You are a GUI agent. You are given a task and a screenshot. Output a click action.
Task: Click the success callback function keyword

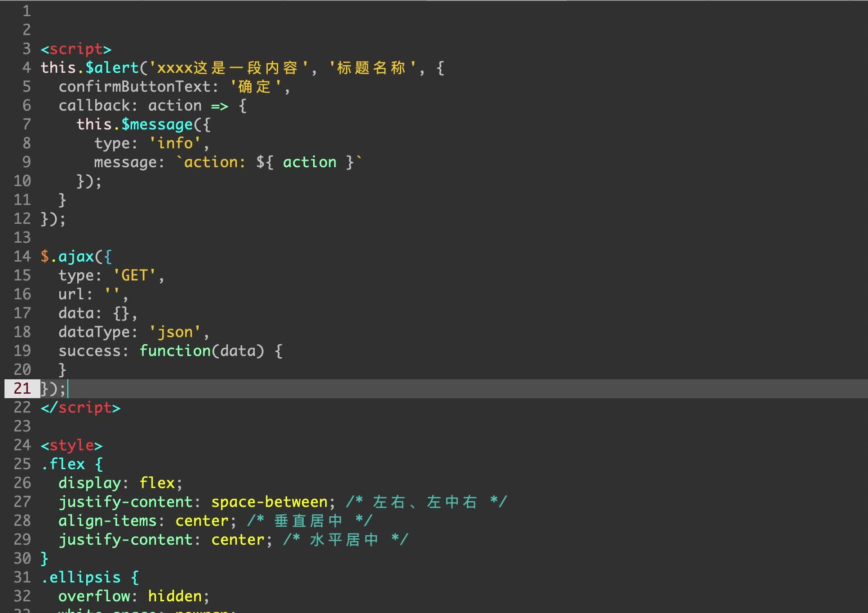tap(175, 351)
